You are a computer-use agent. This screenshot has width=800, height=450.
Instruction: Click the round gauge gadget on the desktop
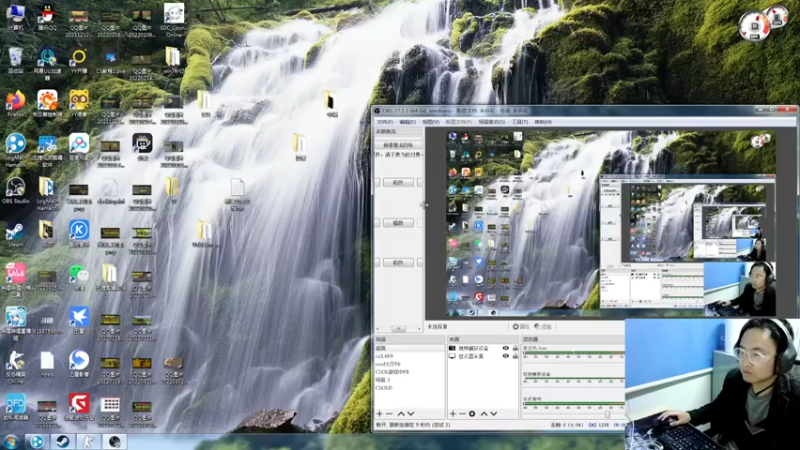point(754,26)
